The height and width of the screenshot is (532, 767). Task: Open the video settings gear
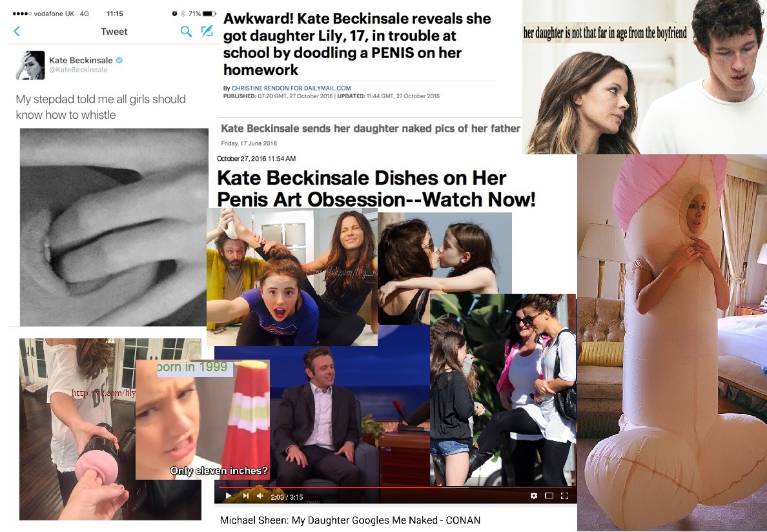[x=534, y=496]
